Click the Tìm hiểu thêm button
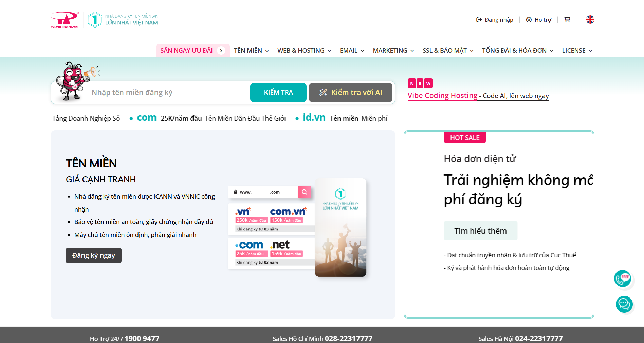This screenshot has height=343, width=644. pyautogui.click(x=480, y=231)
